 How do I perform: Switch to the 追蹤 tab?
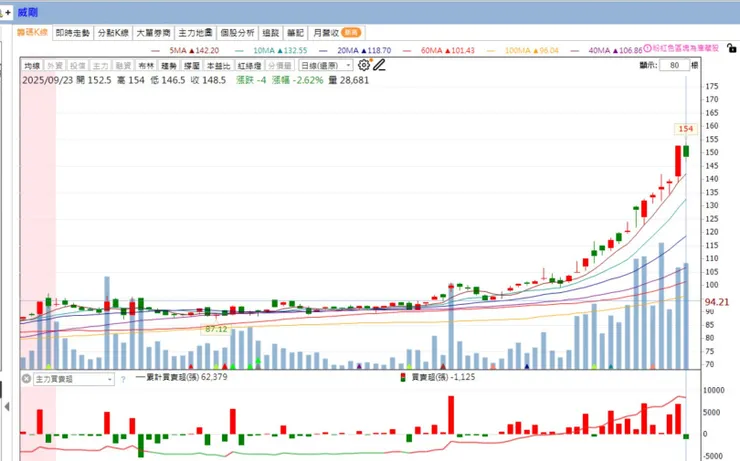pyautogui.click(x=271, y=33)
